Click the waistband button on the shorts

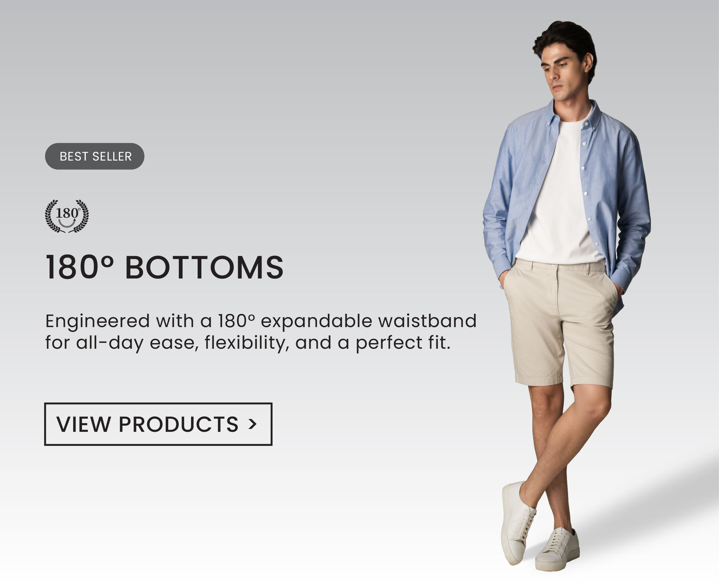coord(554,266)
